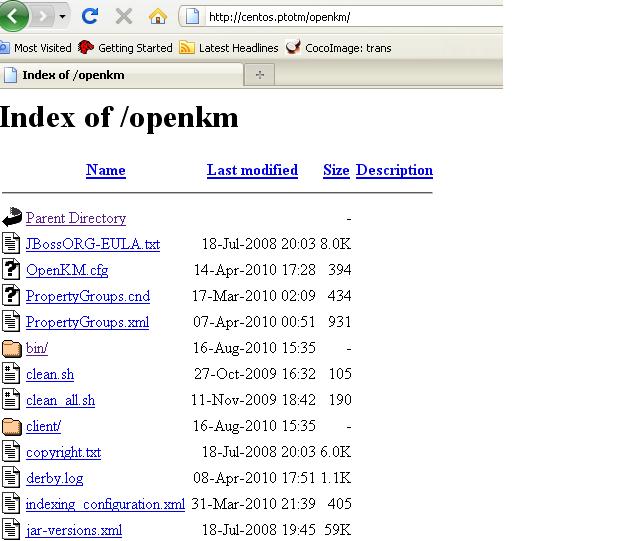The image size is (640, 541).
Task: Open the bin/ directory link
Action: pyautogui.click(x=37, y=348)
